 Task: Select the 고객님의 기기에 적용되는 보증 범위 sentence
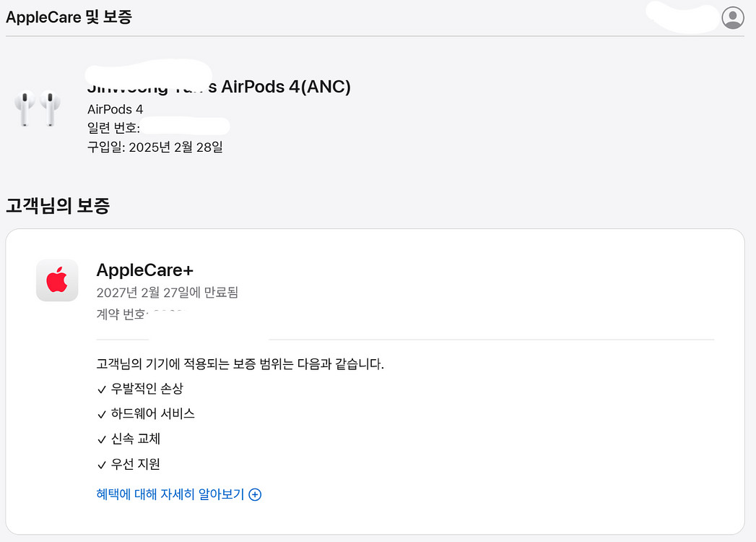click(240, 364)
